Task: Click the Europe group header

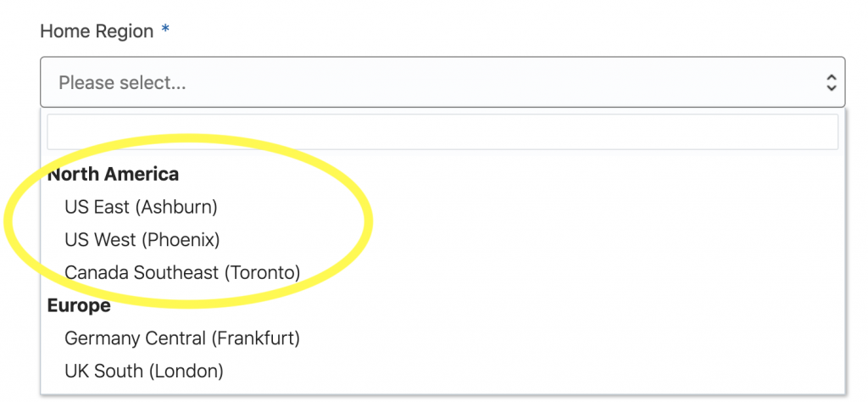Action: click(x=79, y=305)
